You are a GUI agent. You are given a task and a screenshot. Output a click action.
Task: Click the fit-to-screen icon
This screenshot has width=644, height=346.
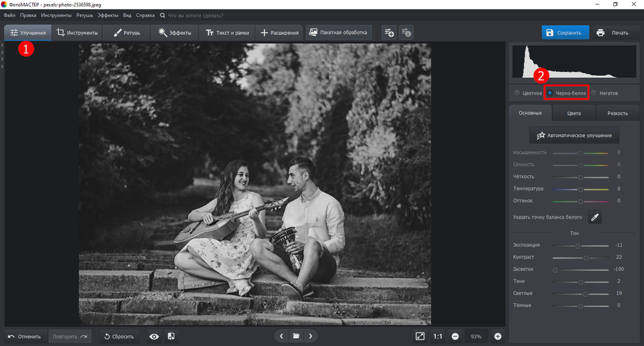[x=420, y=336]
